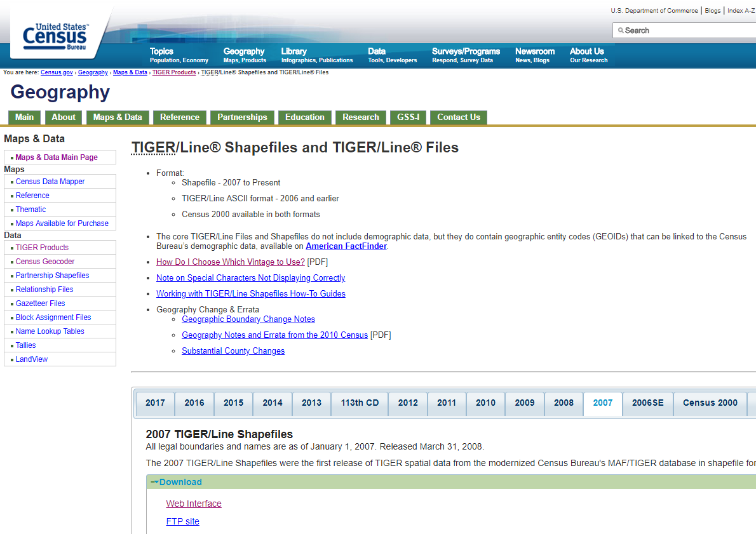756x534 pixels.
Task: Open the Library navigation menu
Action: (317, 55)
